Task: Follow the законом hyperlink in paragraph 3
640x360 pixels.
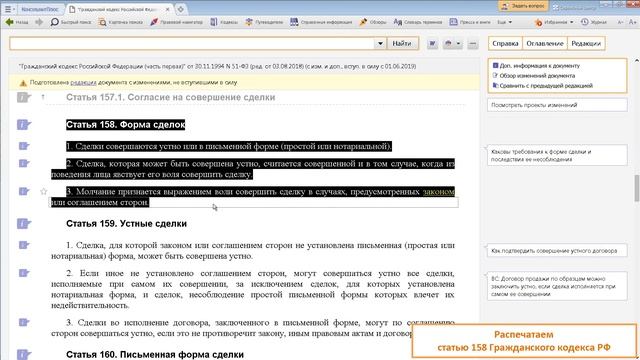Action: pos(438,192)
